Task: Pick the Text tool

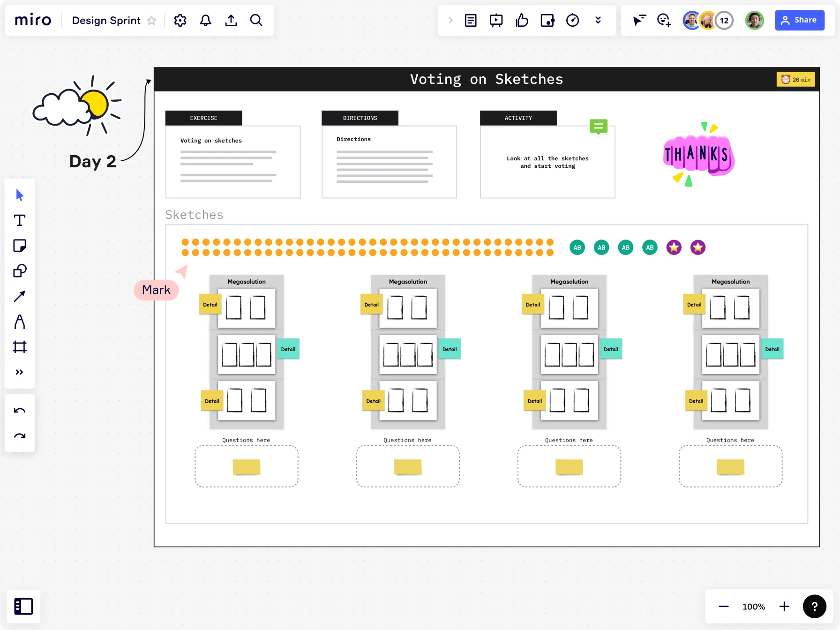Action: [20, 220]
